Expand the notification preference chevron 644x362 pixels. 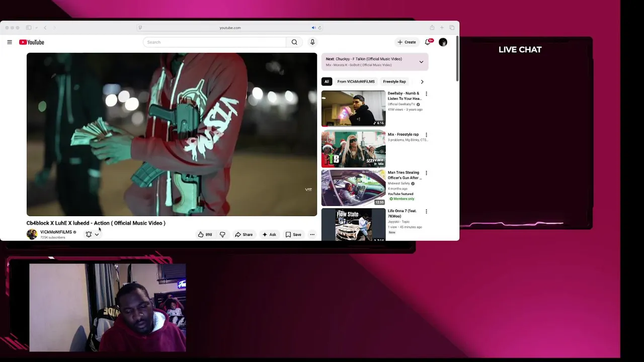point(97,235)
